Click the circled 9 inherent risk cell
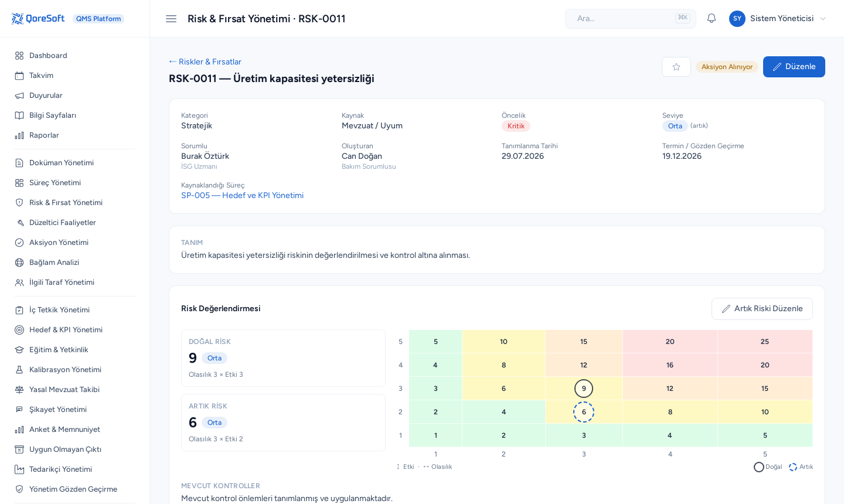Viewport: 844px width, 504px height. (x=584, y=389)
